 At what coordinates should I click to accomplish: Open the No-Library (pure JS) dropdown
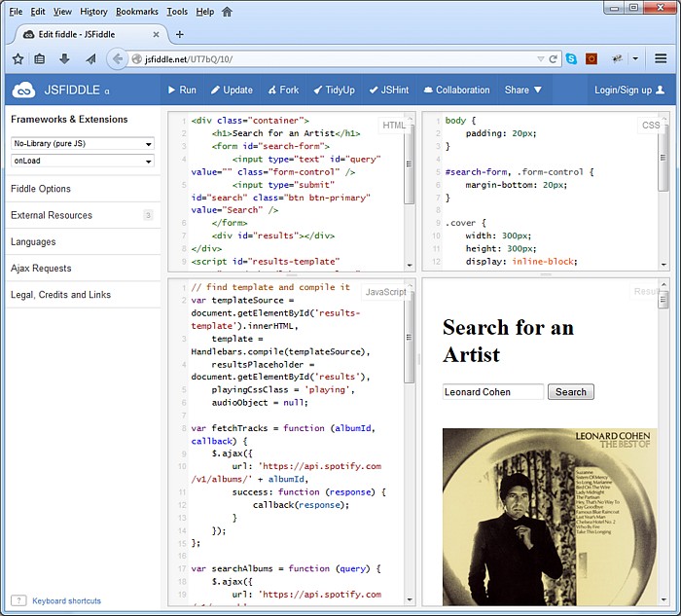[x=83, y=144]
